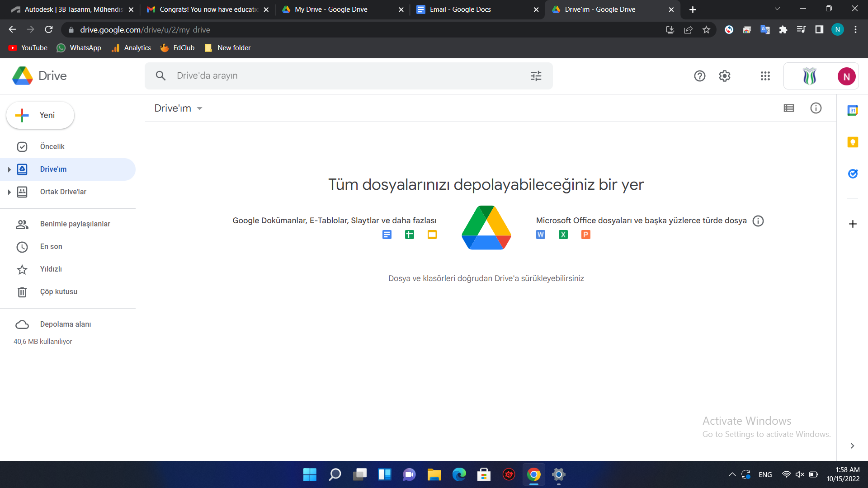Open Drive settings gear
Viewport: 868px width, 488px height.
[725, 76]
